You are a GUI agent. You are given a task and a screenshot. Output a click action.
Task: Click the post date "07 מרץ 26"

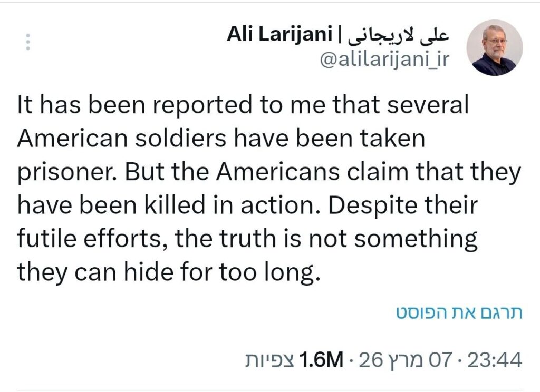point(406,360)
